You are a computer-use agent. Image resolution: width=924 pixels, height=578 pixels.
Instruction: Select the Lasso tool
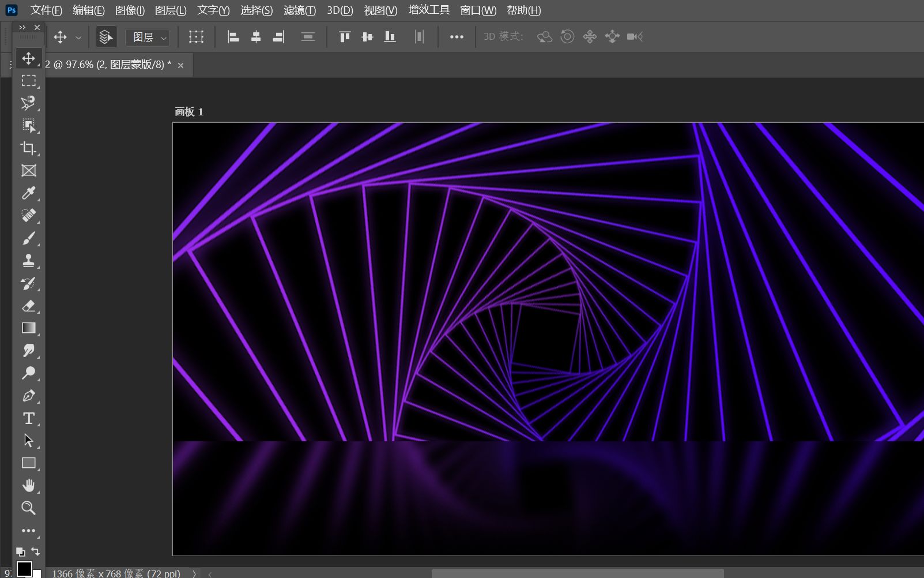pos(28,103)
